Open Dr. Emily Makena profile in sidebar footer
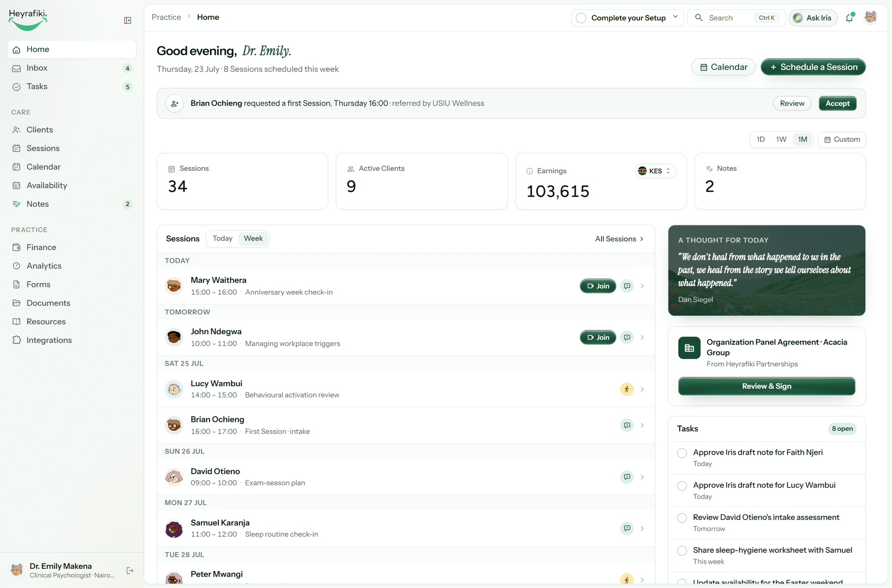This screenshot has width=892, height=588. tap(63, 570)
